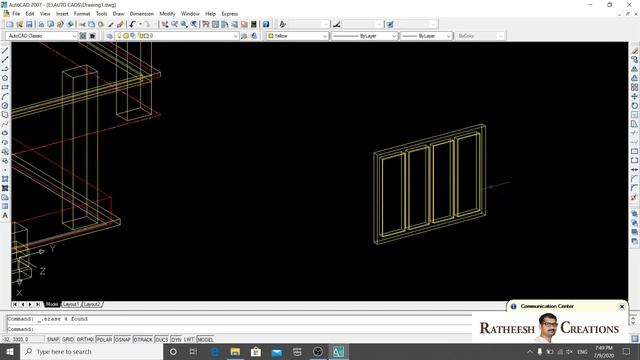This screenshot has height=360, width=640.
Task: Select the Move tool in Modify toolbar
Action: coord(634,97)
